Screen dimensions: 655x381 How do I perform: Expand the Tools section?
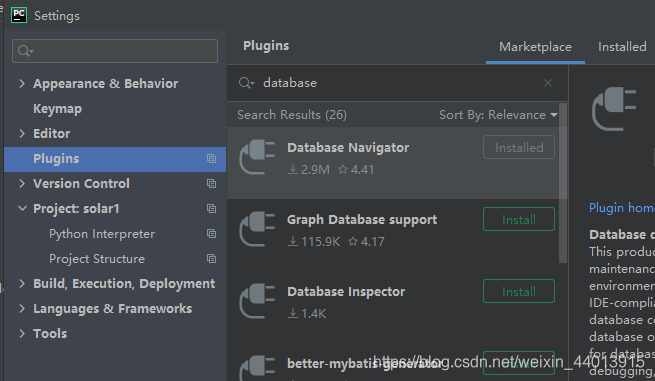coord(22,333)
